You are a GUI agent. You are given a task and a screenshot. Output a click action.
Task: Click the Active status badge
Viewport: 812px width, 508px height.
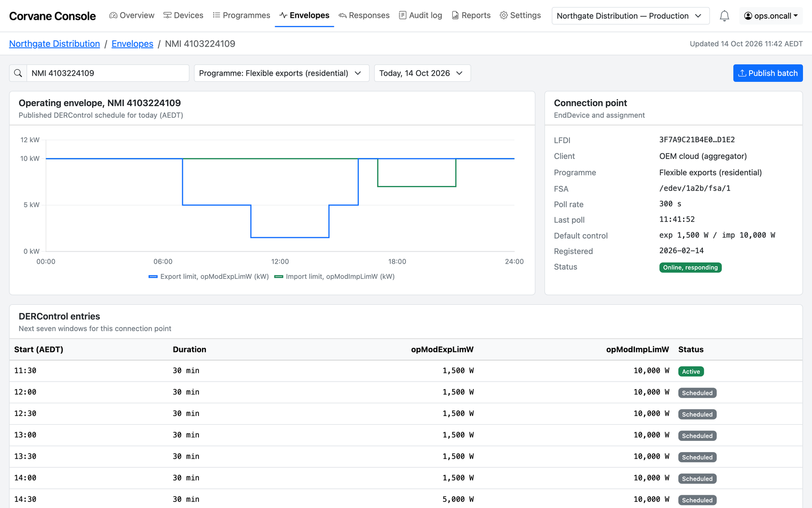click(x=691, y=371)
